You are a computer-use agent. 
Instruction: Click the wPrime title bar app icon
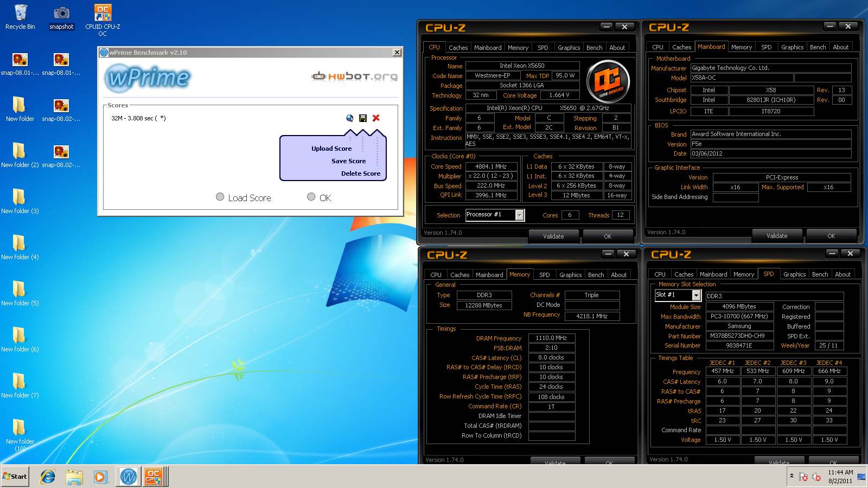104,53
